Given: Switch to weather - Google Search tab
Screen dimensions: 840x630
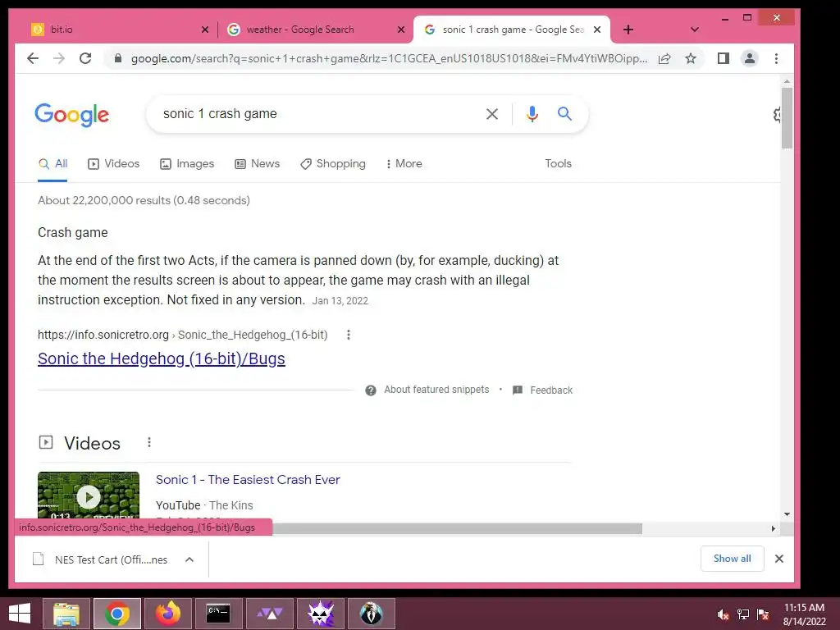Looking at the screenshot, I should point(315,30).
